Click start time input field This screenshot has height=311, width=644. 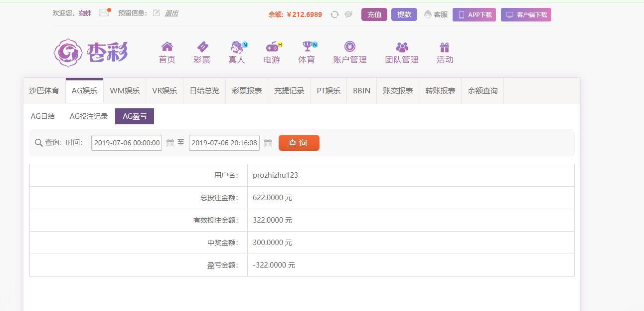point(127,143)
